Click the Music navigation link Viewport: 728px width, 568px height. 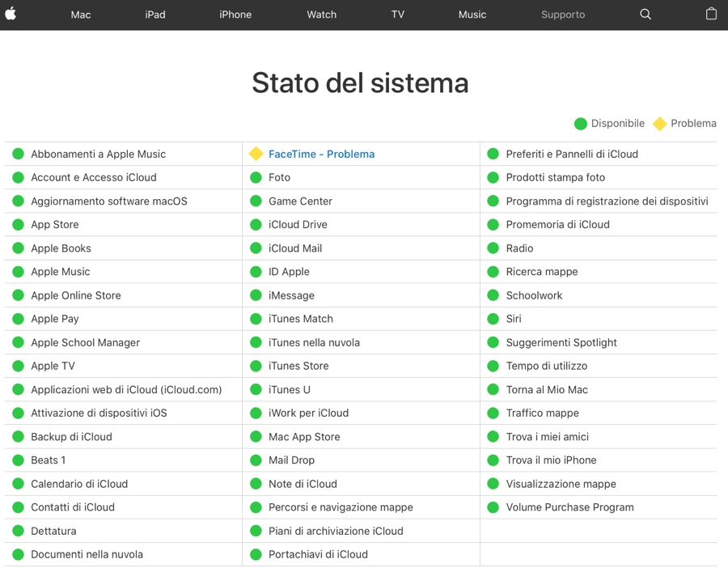click(x=472, y=15)
